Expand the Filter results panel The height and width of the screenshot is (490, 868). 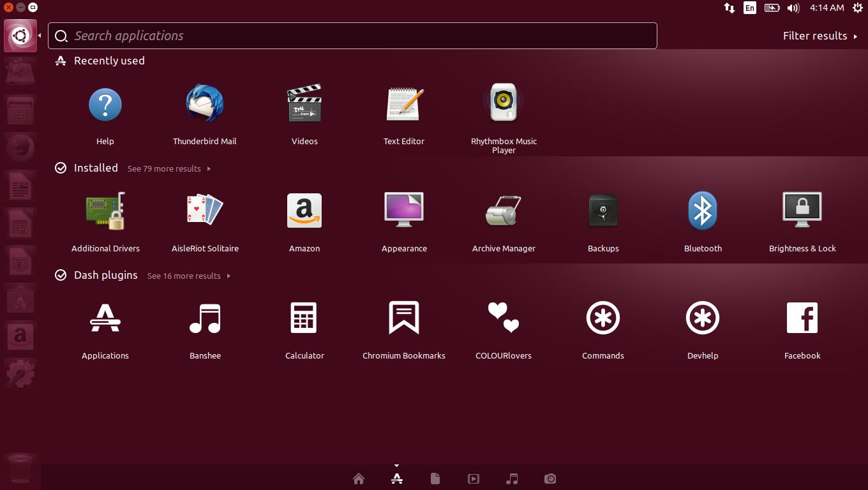(820, 36)
